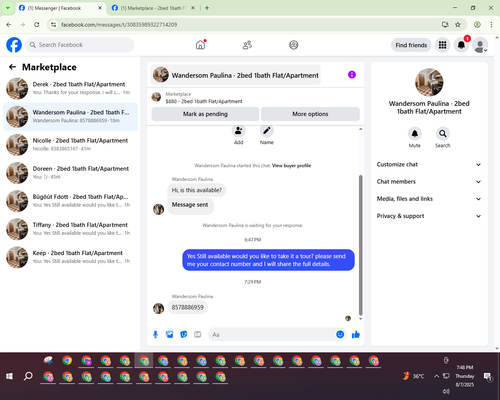This screenshot has width=500, height=400.
Task: Open the Groups icon in top navigation
Action: 294,45
